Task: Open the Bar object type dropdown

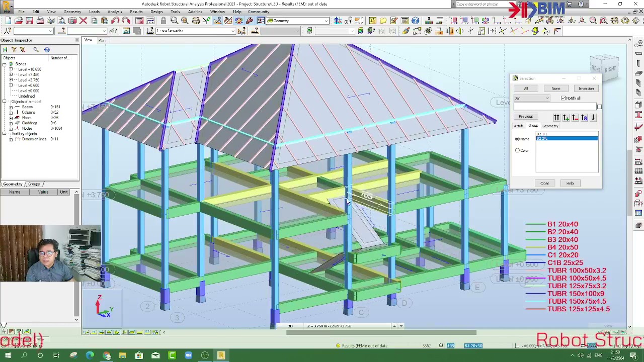Action: (x=532, y=98)
